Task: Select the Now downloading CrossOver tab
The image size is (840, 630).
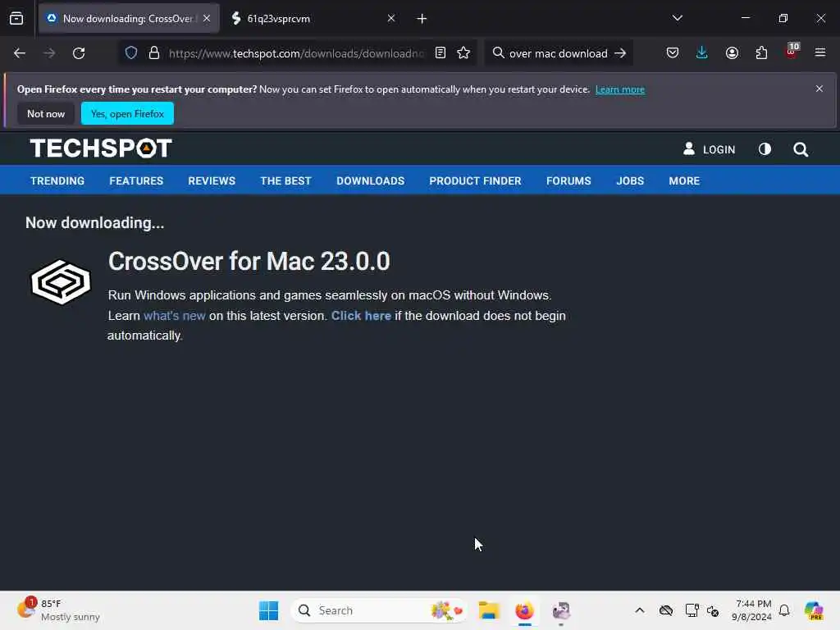Action: [x=129, y=19]
